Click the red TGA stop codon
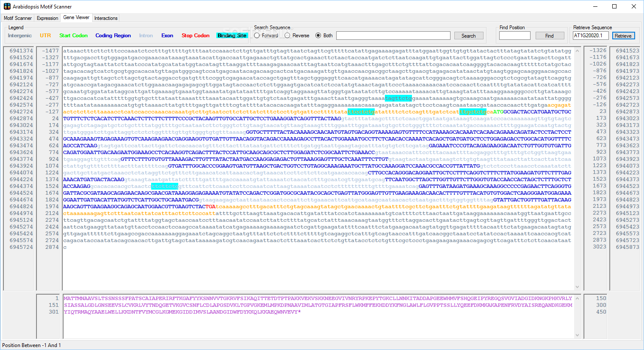This screenshot has width=644, height=350. point(210,207)
